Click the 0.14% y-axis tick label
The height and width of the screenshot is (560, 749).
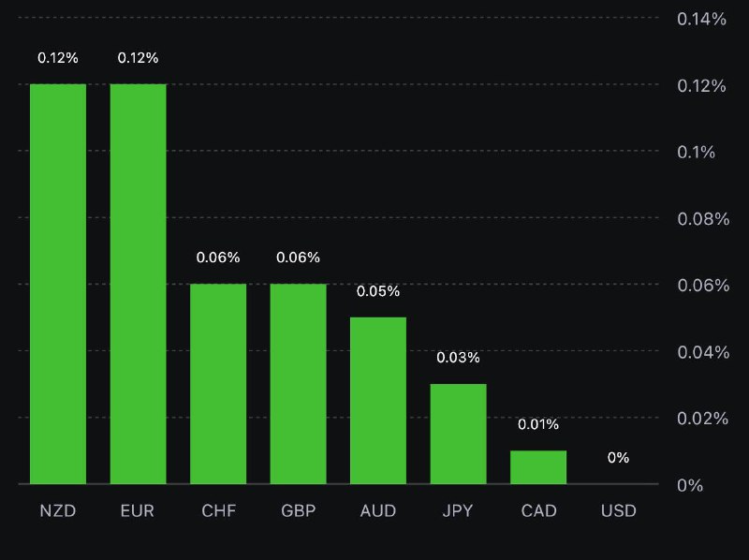coord(701,19)
